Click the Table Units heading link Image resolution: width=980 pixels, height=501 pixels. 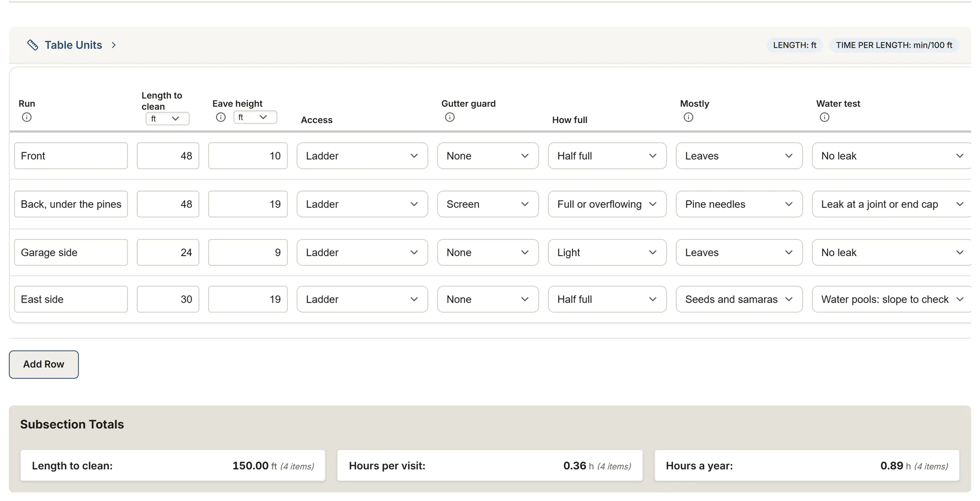click(73, 45)
